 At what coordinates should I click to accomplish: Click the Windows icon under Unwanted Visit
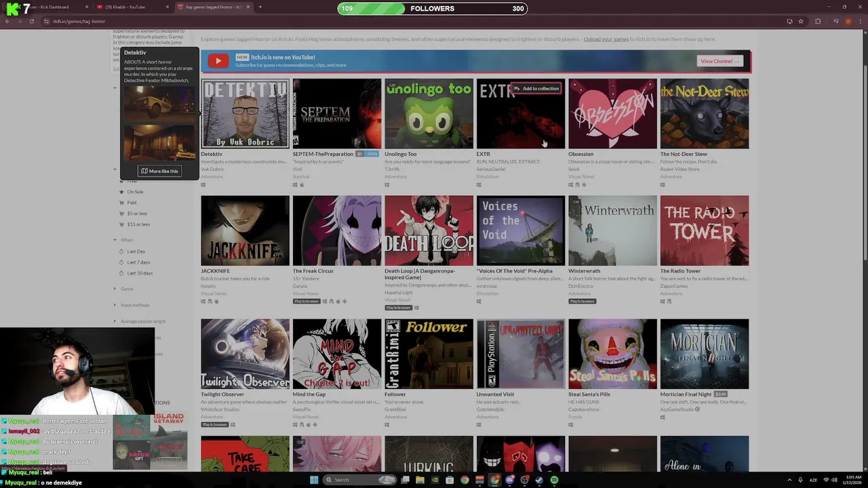(479, 425)
